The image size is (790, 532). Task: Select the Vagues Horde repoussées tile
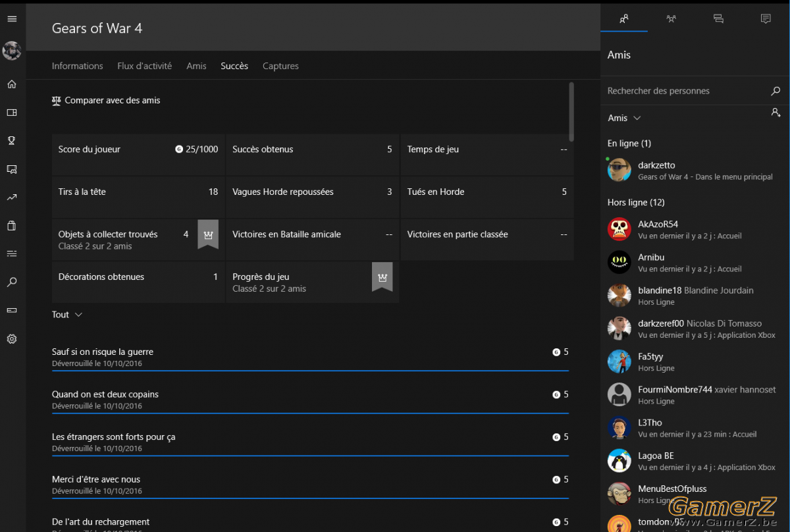tap(312, 197)
